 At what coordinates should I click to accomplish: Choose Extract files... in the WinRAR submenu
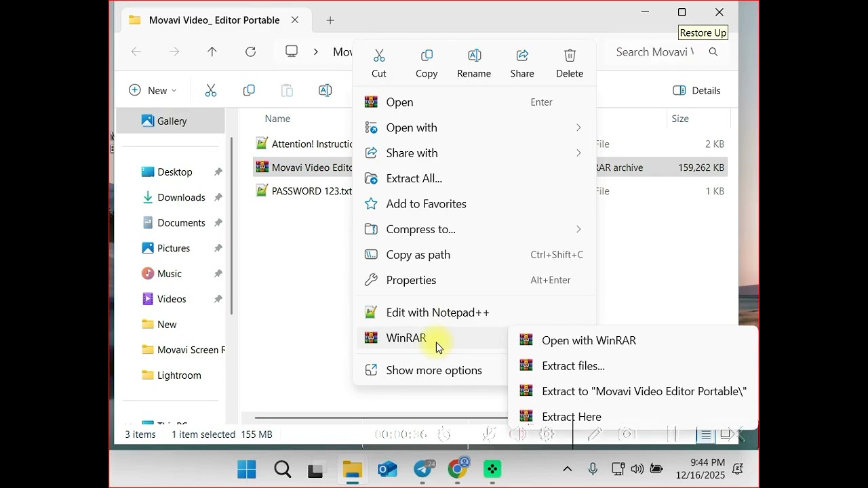point(633,366)
